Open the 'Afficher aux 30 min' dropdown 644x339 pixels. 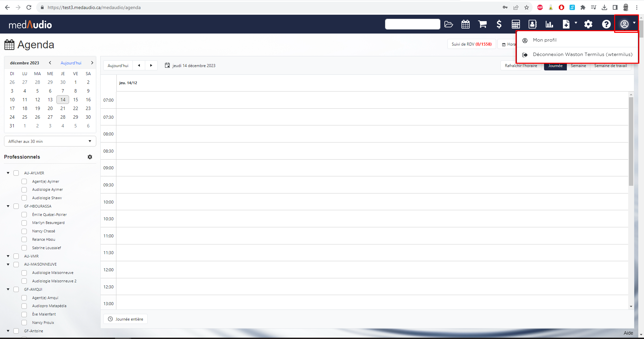[x=50, y=141]
